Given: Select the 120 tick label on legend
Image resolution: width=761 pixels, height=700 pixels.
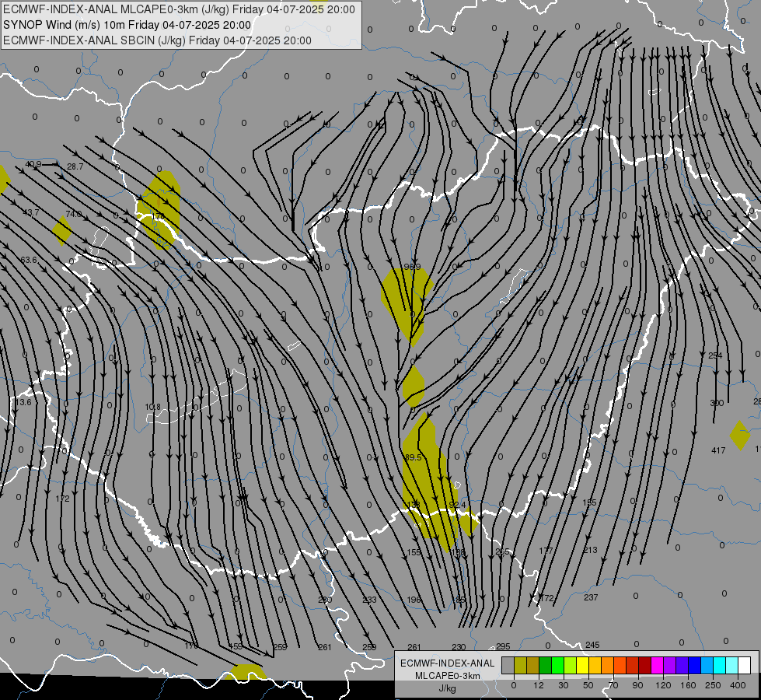Looking at the screenshot, I should [663, 685].
